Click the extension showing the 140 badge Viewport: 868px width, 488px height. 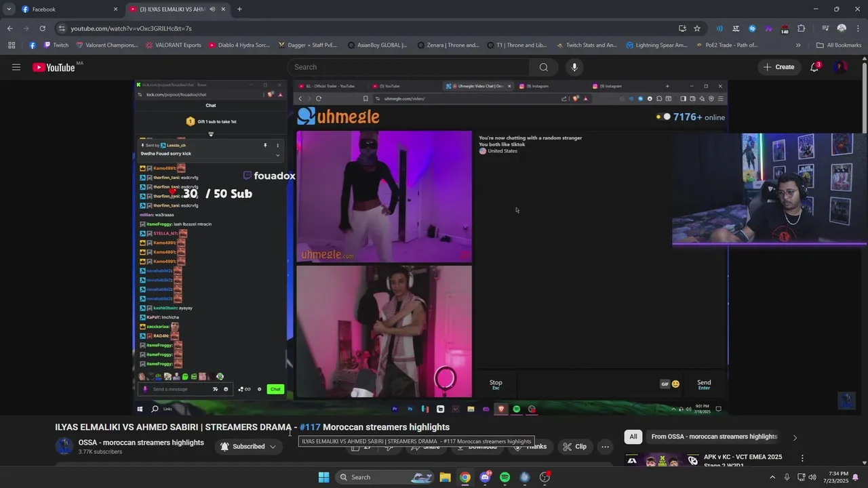[785, 29]
